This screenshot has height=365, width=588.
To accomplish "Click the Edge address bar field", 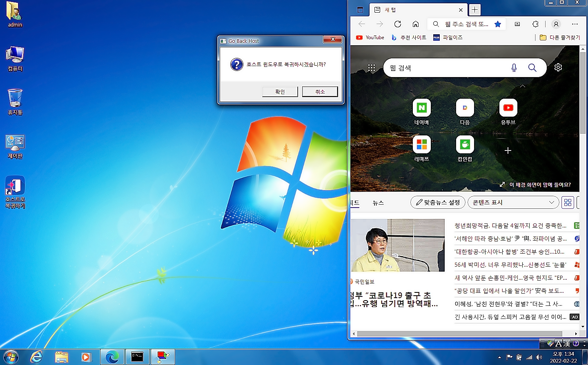I will tap(466, 24).
